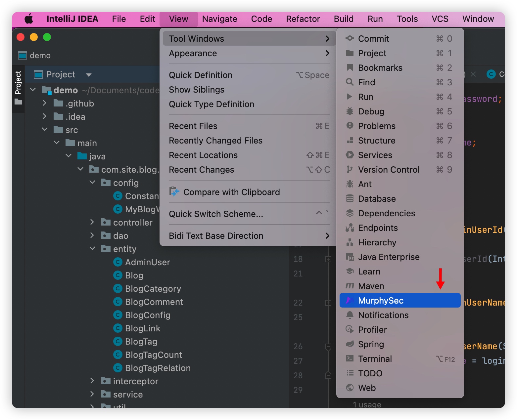The width and height of the screenshot is (517, 420).
Task: Collapse the src folder
Action: pos(45,129)
